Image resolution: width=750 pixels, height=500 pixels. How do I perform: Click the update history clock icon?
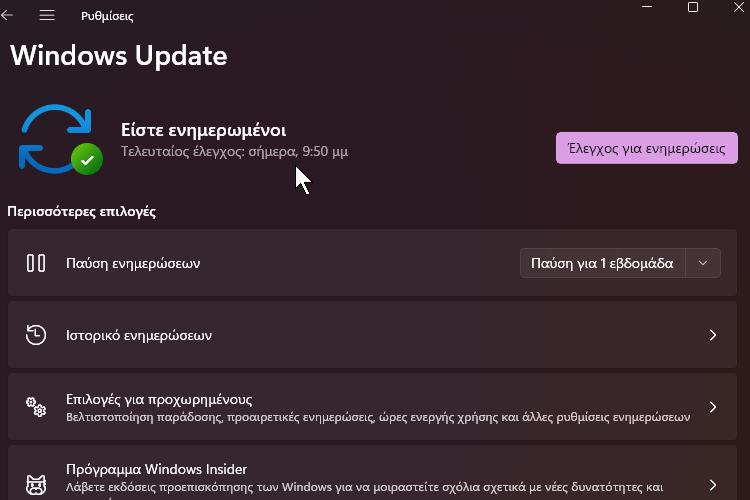point(36,335)
